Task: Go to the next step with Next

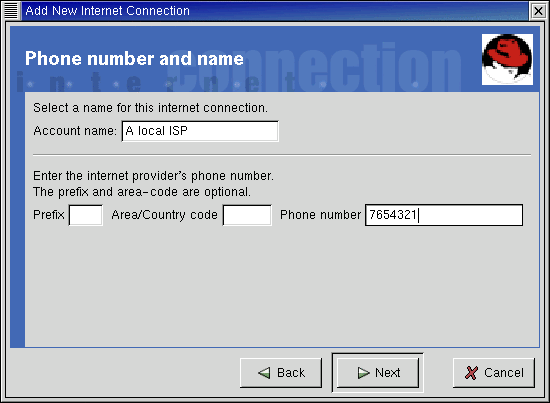Action: click(378, 373)
